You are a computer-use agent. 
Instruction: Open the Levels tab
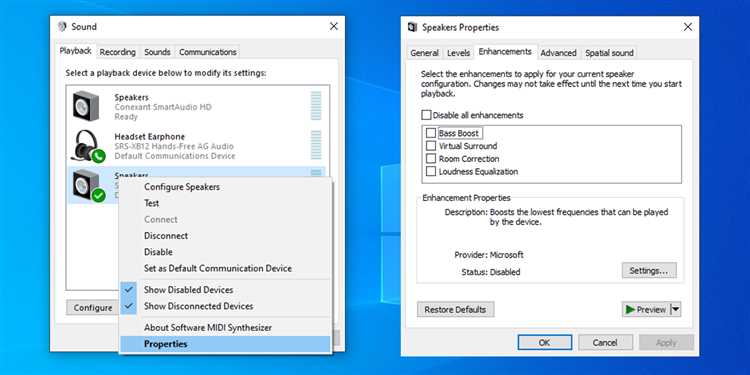(458, 53)
